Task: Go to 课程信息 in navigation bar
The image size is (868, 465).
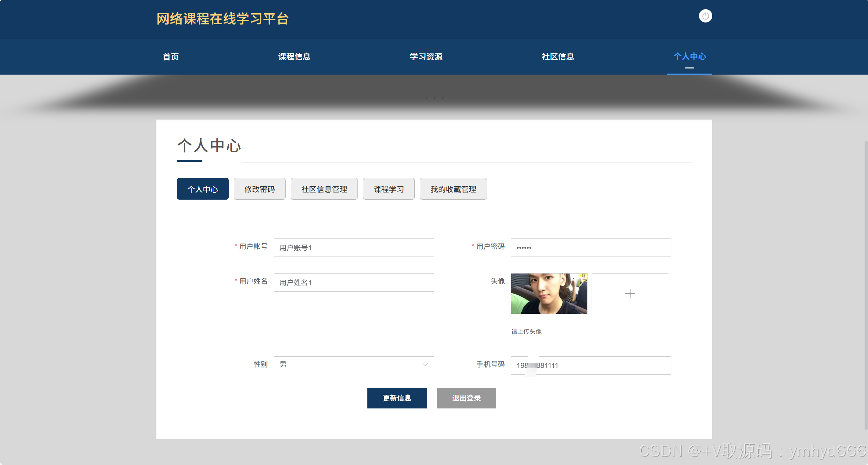Action: pyautogui.click(x=294, y=57)
